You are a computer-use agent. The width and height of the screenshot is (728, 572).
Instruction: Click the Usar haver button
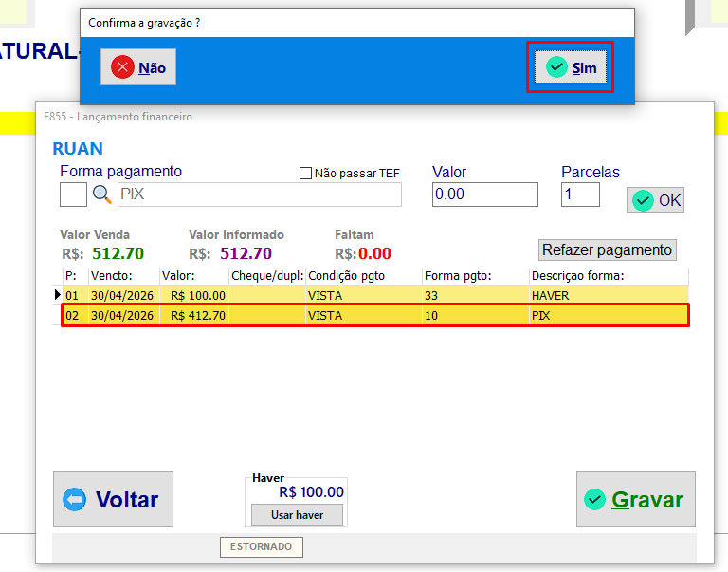pos(297,515)
